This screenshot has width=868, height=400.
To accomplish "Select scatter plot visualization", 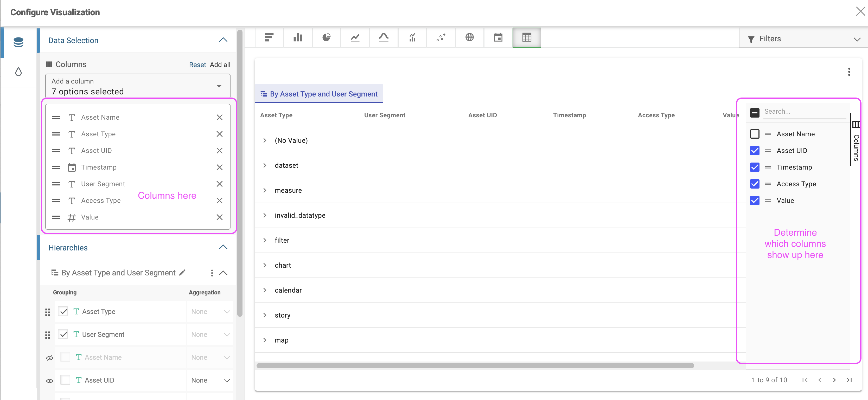I will click(441, 37).
